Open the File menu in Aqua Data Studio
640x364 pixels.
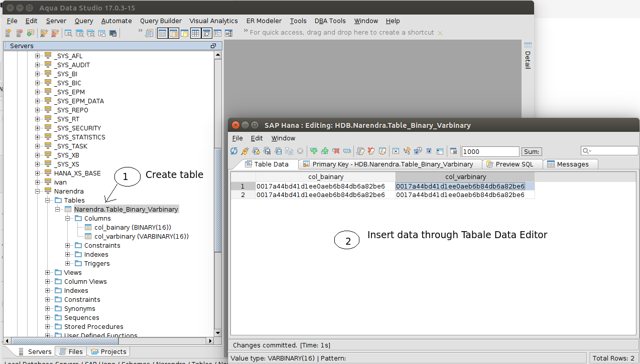(x=12, y=21)
